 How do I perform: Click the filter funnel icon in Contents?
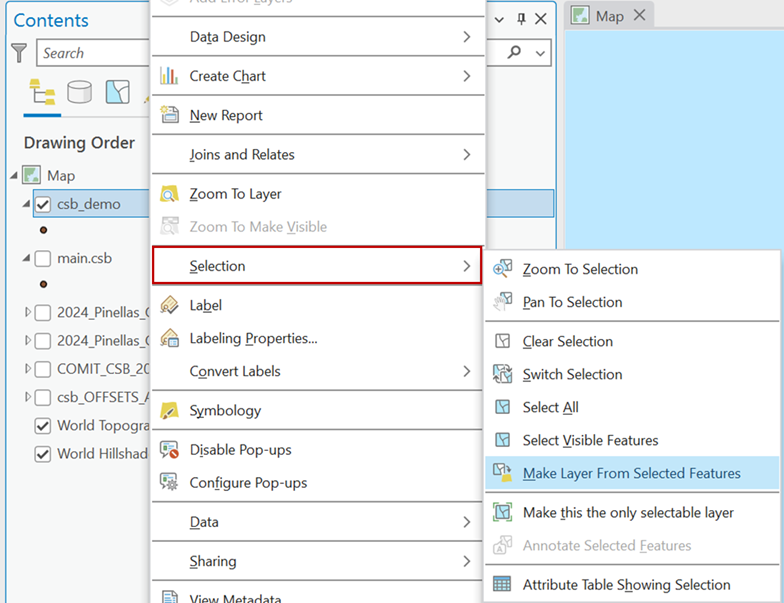(19, 53)
